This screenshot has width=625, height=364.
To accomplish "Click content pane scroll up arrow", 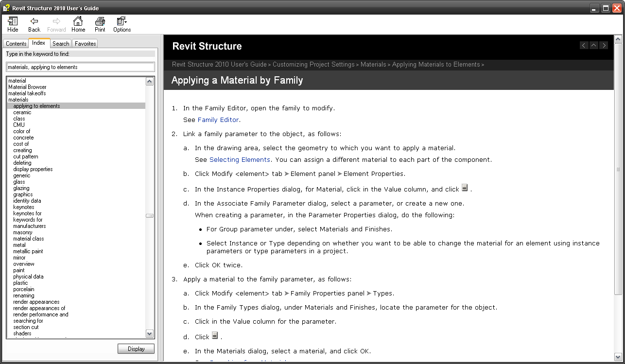I will coord(618,40).
